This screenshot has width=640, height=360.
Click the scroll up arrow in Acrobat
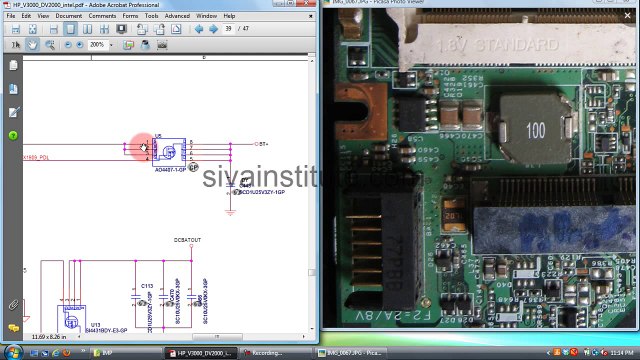click(312, 60)
